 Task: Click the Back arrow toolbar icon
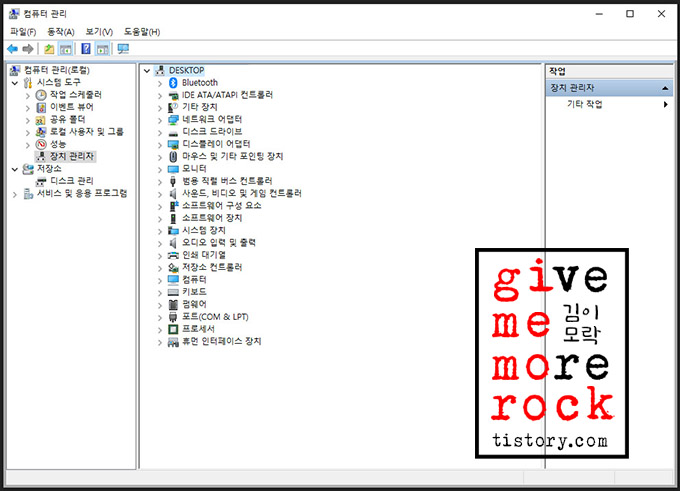click(x=13, y=49)
